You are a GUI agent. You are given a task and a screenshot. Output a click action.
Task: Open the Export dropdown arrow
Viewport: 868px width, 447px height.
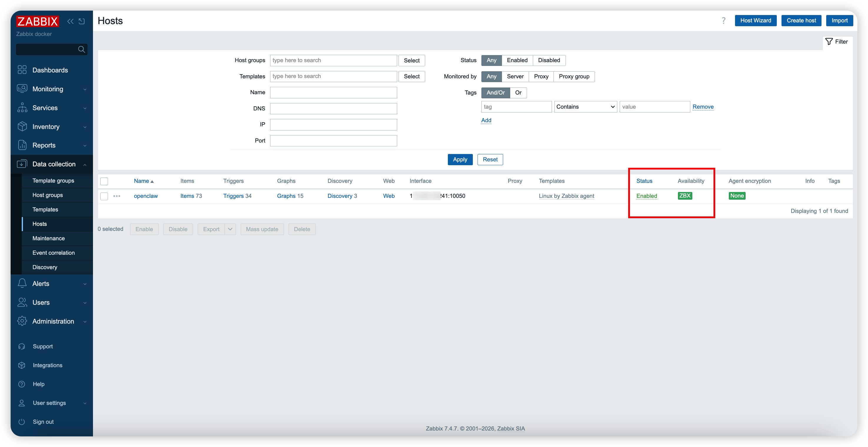pyautogui.click(x=230, y=229)
